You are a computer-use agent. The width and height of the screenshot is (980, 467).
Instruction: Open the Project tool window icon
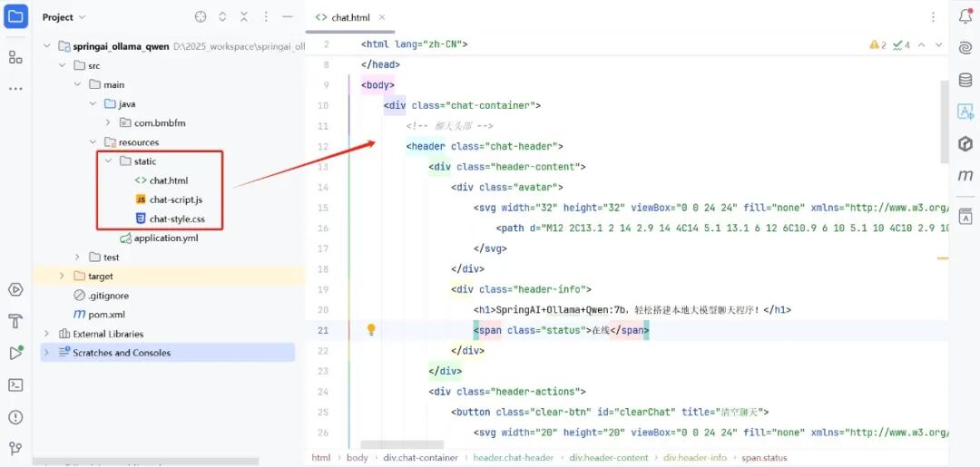[x=15, y=16]
